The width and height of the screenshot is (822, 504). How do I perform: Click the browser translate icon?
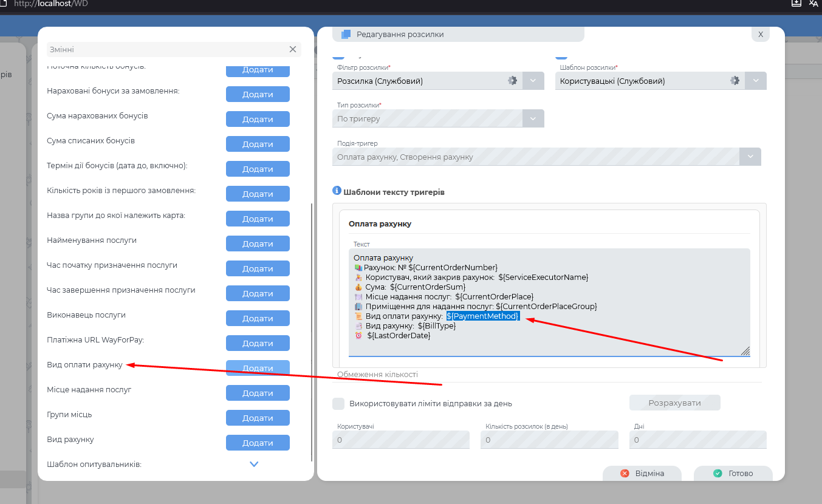tap(813, 3)
